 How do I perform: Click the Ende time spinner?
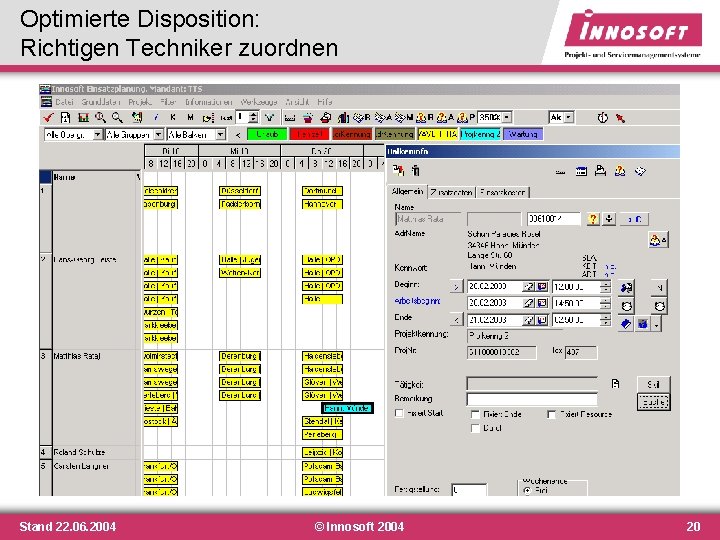coord(606,320)
